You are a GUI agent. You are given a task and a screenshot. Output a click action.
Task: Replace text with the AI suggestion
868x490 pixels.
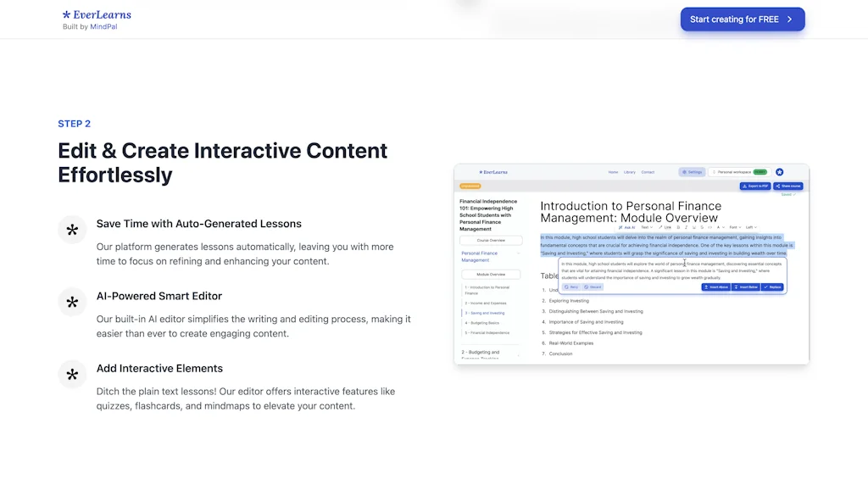pyautogui.click(x=772, y=287)
